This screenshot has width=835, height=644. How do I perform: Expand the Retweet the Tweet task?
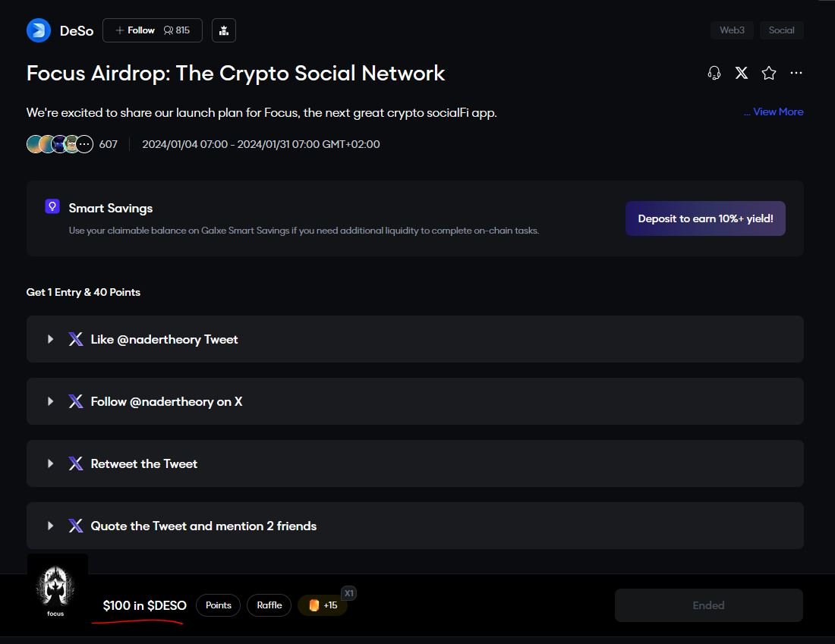[51, 463]
